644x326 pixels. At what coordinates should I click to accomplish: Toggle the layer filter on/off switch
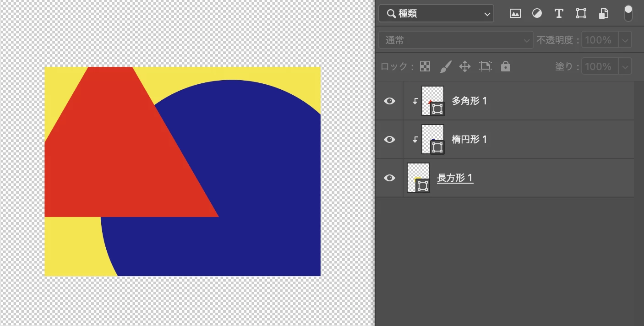[628, 13]
